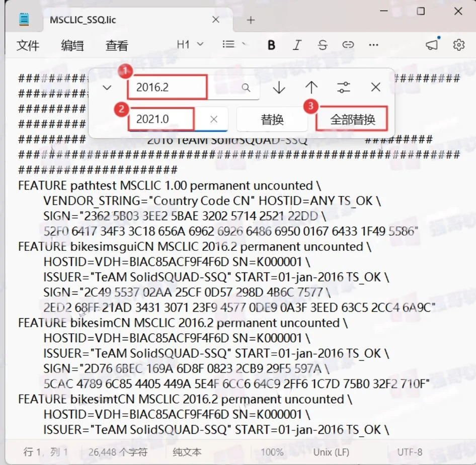The width and height of the screenshot is (476, 465).
Task: Add a new tab with plus button
Action: pos(251,20)
